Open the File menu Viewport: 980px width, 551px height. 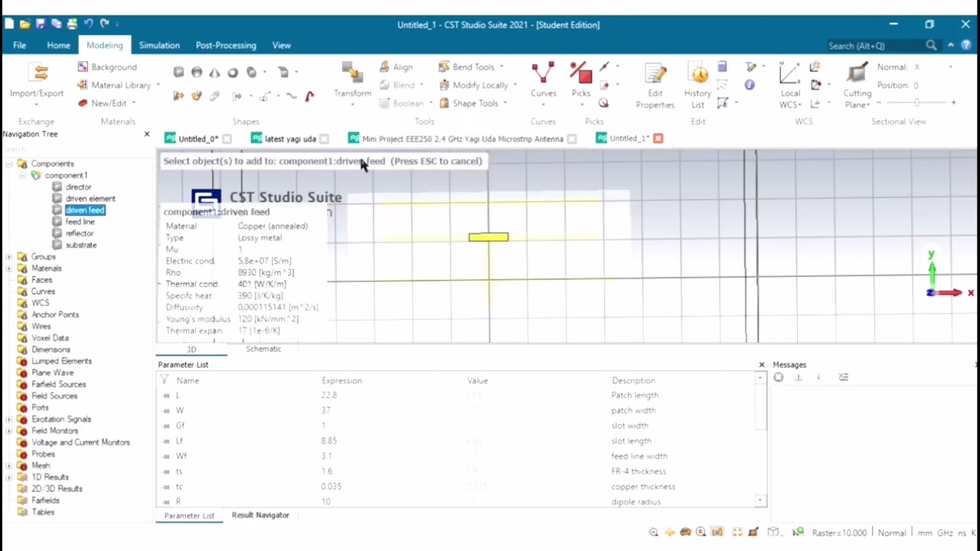coord(19,45)
